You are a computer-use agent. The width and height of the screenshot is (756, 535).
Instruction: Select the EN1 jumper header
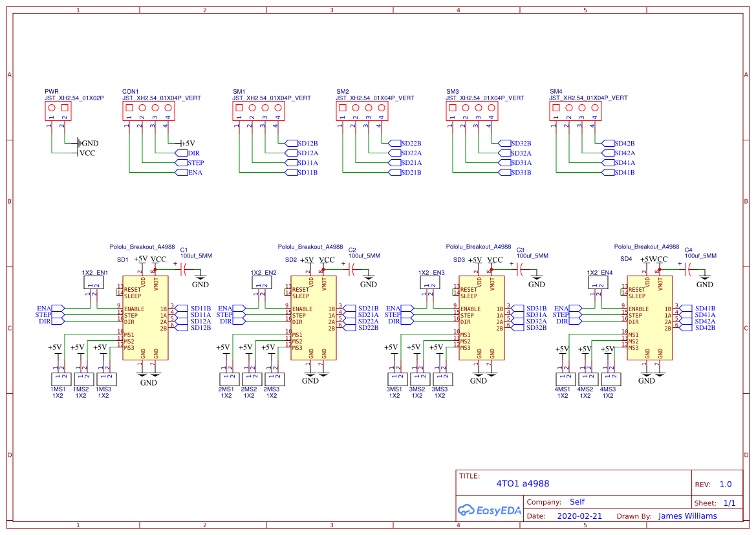point(94,281)
